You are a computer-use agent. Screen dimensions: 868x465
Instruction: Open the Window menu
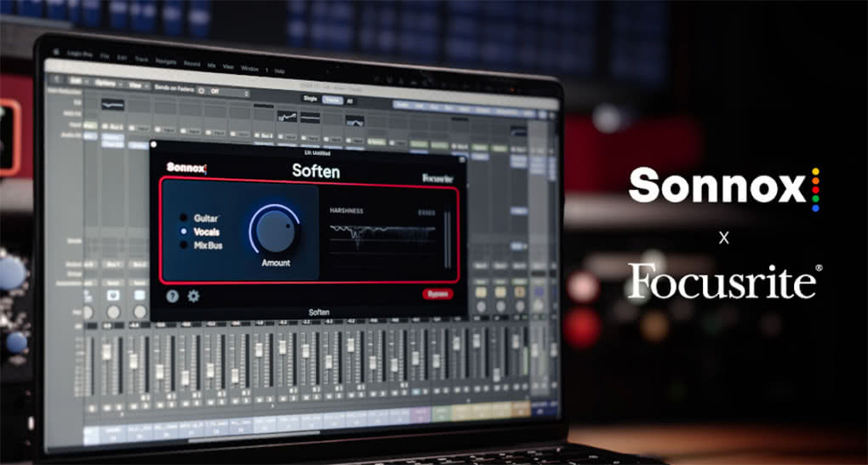click(249, 69)
